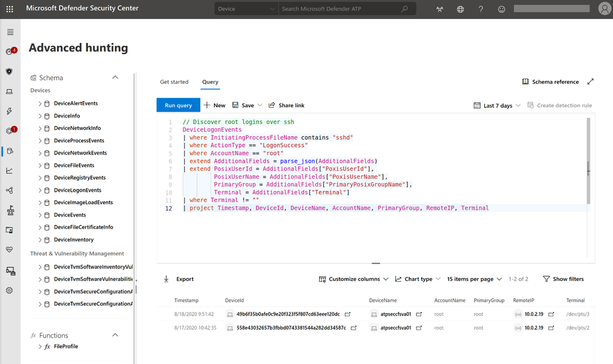
Task: Open device page for DeviceId 49b6f35b0afe...
Action: pyautogui.click(x=347, y=314)
